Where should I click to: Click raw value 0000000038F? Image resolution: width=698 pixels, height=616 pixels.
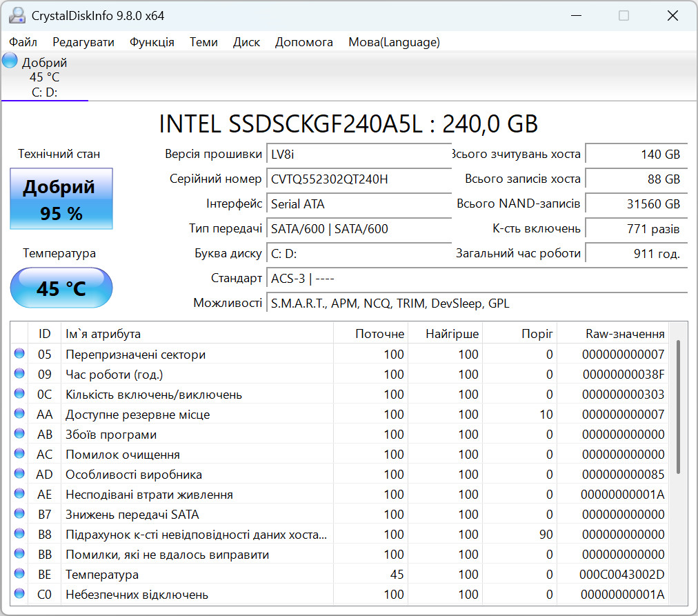click(624, 375)
